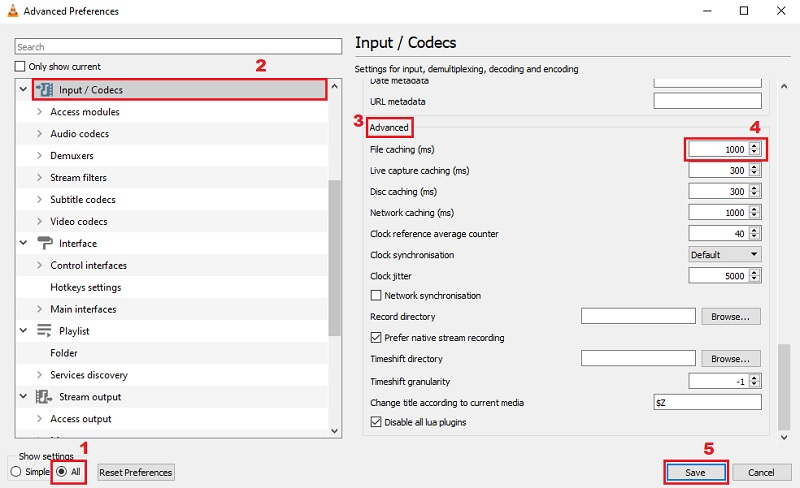800x488 pixels.
Task: Increase the Clock reference average counter
Action: click(754, 230)
